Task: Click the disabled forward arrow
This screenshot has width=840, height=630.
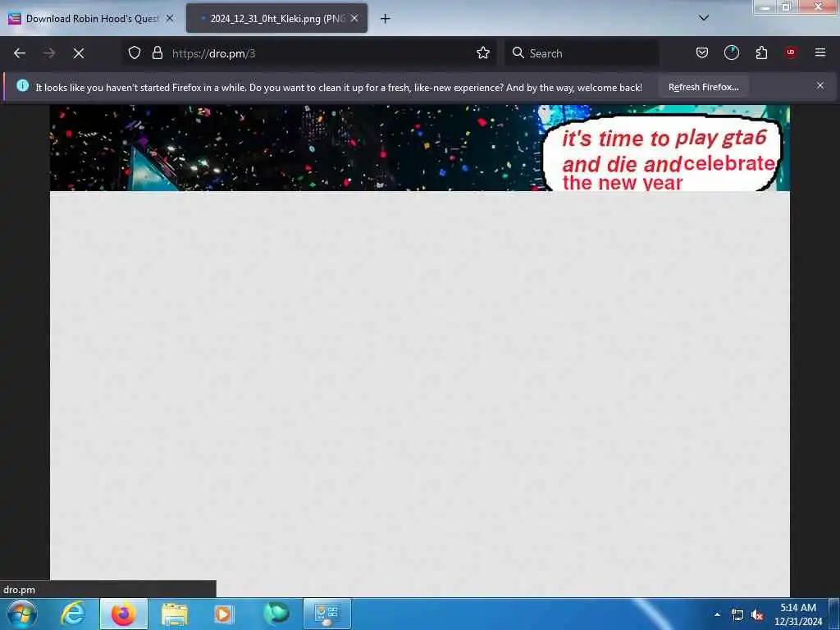Action: tap(49, 53)
